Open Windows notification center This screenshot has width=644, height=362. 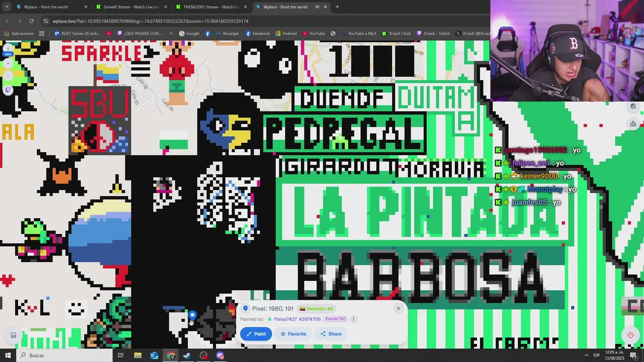click(x=633, y=355)
